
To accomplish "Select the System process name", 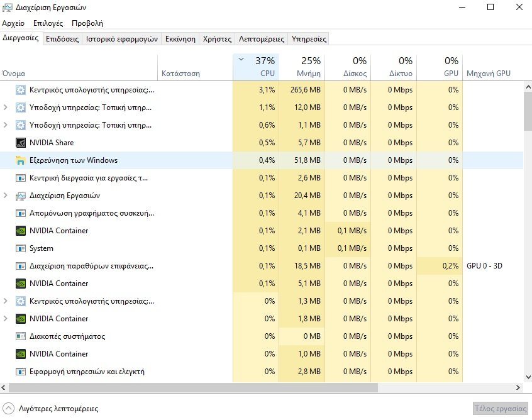I will [42, 249].
